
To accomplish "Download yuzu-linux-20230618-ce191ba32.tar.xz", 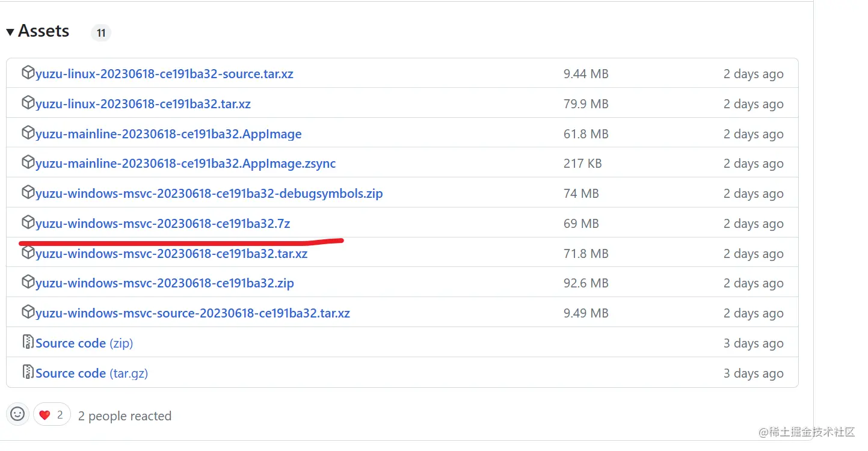I will click(x=143, y=104).
